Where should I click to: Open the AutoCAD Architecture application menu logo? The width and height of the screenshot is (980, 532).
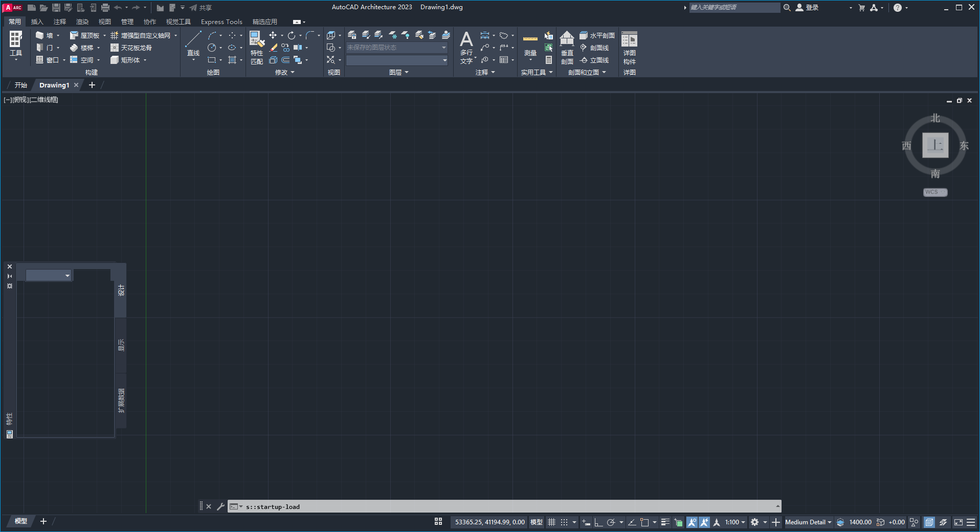click(x=13, y=8)
